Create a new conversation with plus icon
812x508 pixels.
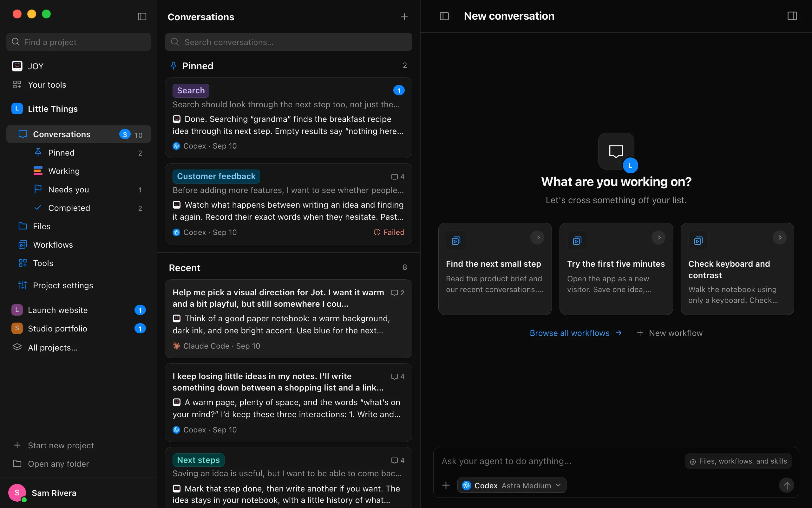coord(404,17)
